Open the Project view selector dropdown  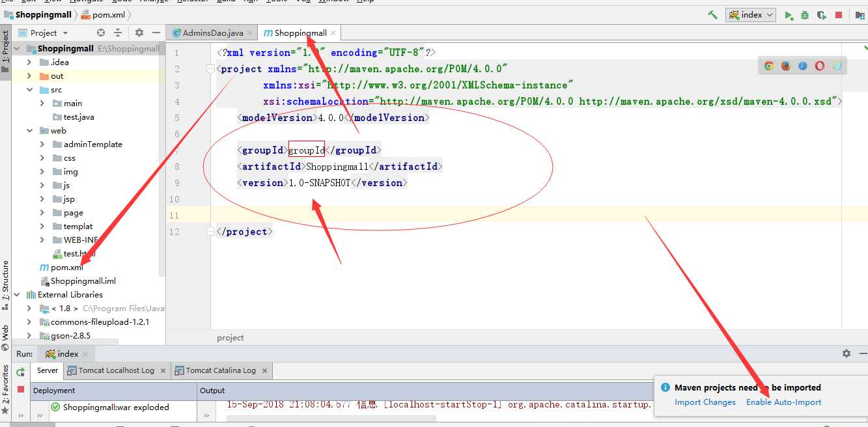44,33
